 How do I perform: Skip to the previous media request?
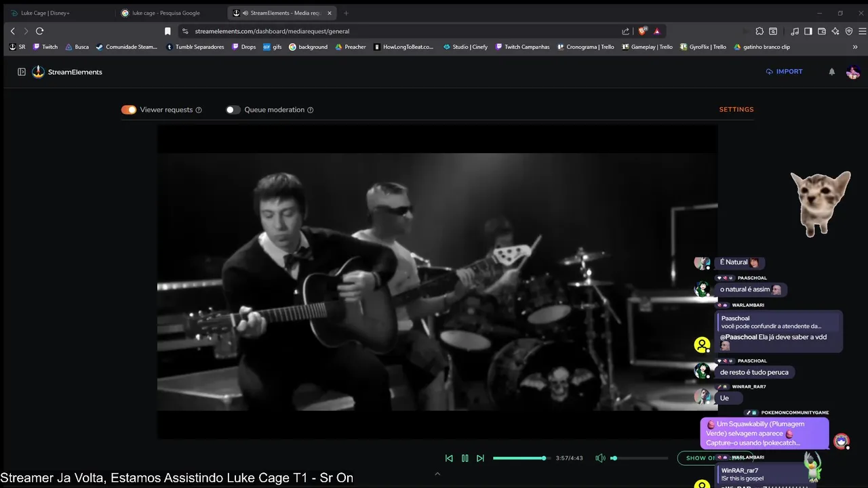(449, 458)
